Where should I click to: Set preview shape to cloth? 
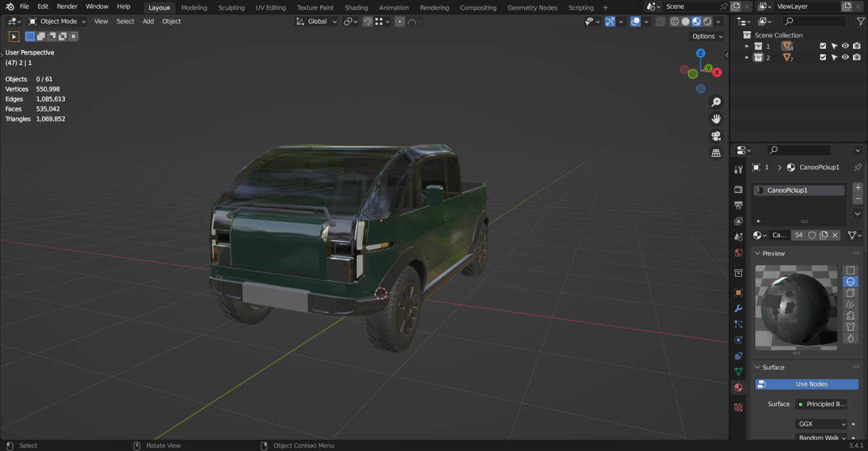tap(851, 327)
